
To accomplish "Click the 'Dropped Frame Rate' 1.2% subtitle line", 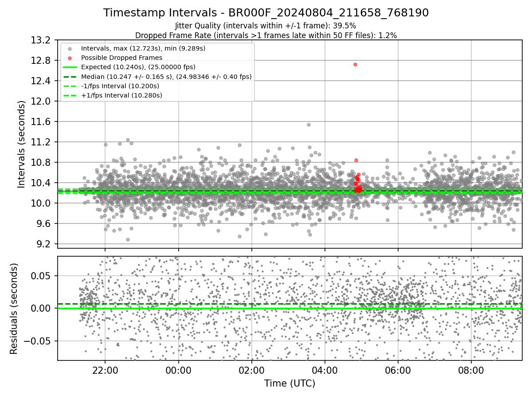I will [x=266, y=35].
